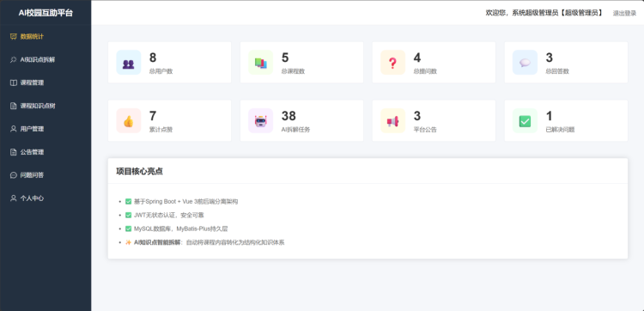The image size is (644, 311).
Task: Click the 项目核心亮点 heading
Action: point(139,171)
